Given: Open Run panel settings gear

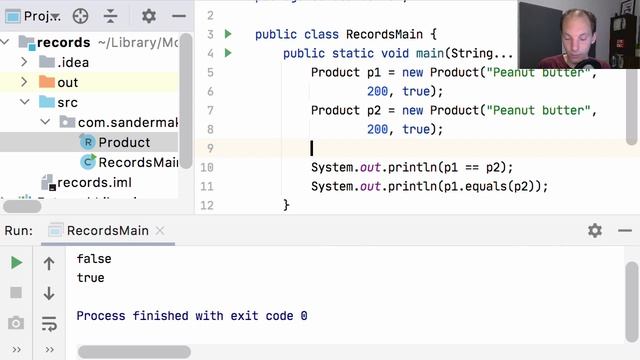Looking at the screenshot, I should pos(595,231).
